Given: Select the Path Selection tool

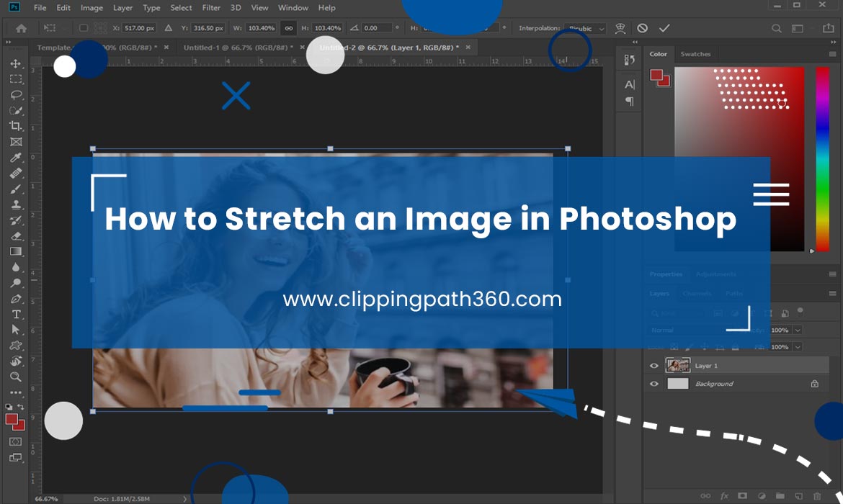Looking at the screenshot, I should click(x=16, y=329).
